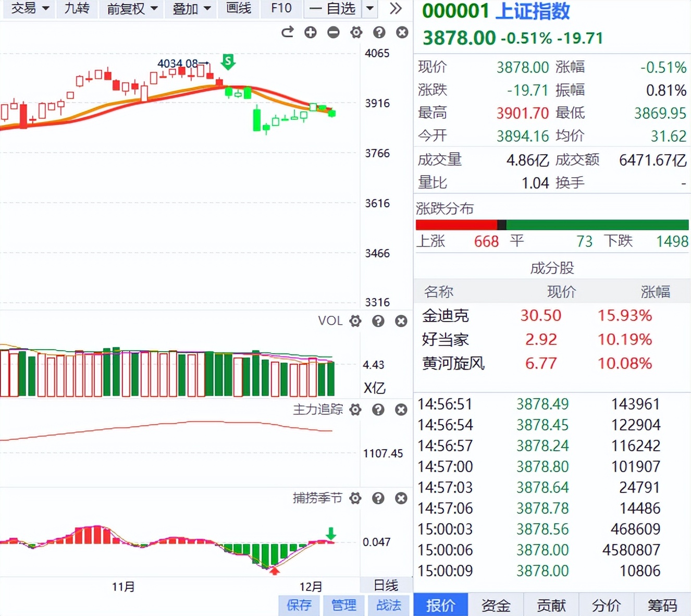Select the 筹码 tab
The image size is (691, 616).
click(662, 605)
